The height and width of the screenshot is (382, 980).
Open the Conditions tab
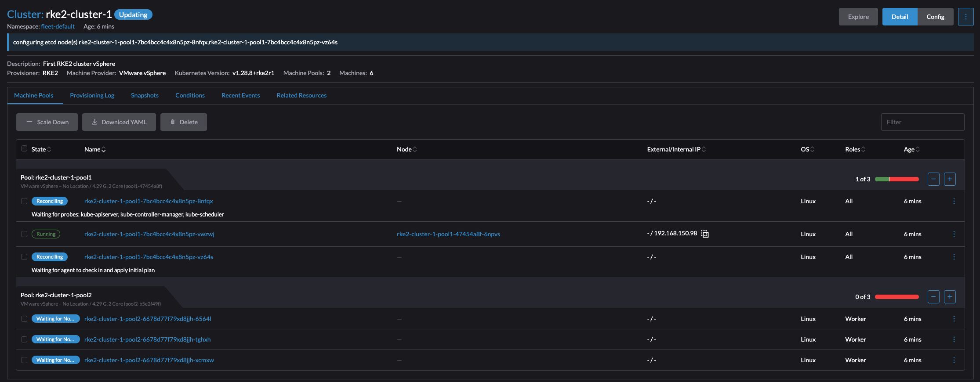point(190,95)
